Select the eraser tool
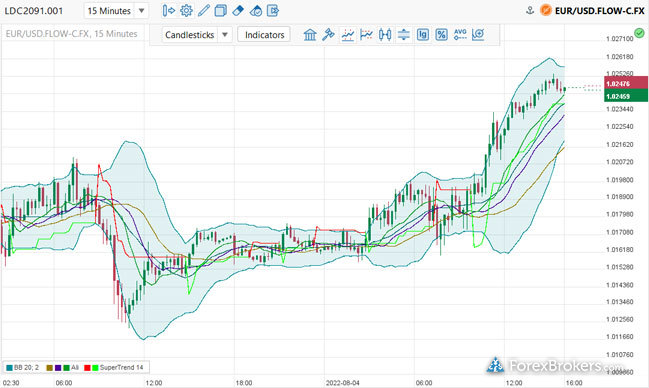Screen dimensions: 649x388 [x=238, y=10]
